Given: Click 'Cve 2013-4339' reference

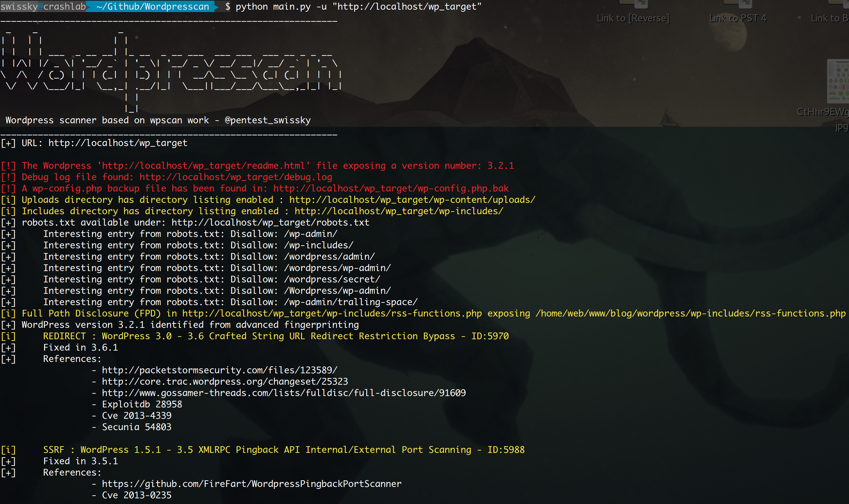Looking at the screenshot, I should tap(136, 416).
